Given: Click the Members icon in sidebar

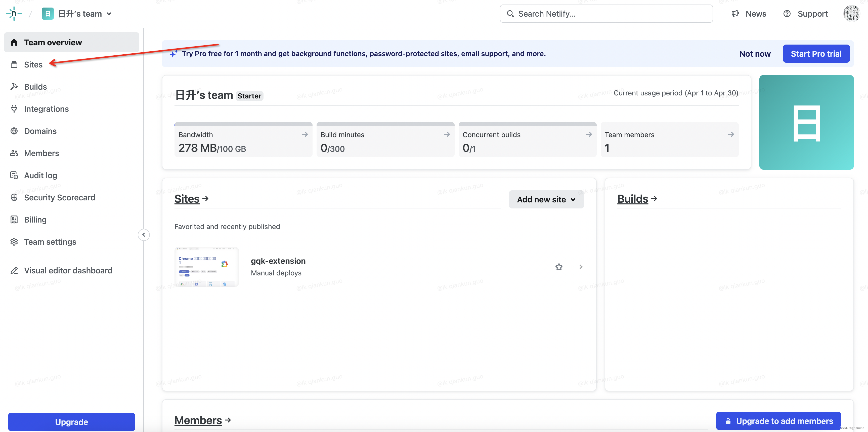Looking at the screenshot, I should (x=14, y=153).
